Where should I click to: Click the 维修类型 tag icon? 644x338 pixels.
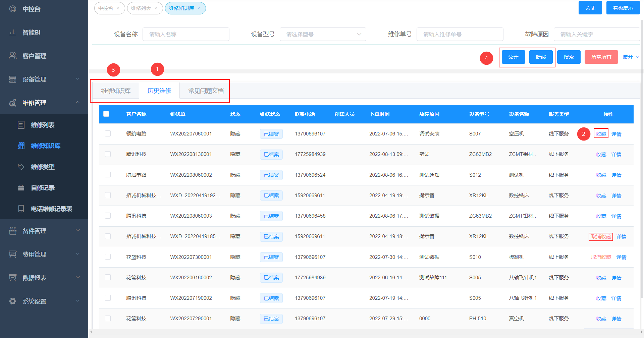point(21,167)
